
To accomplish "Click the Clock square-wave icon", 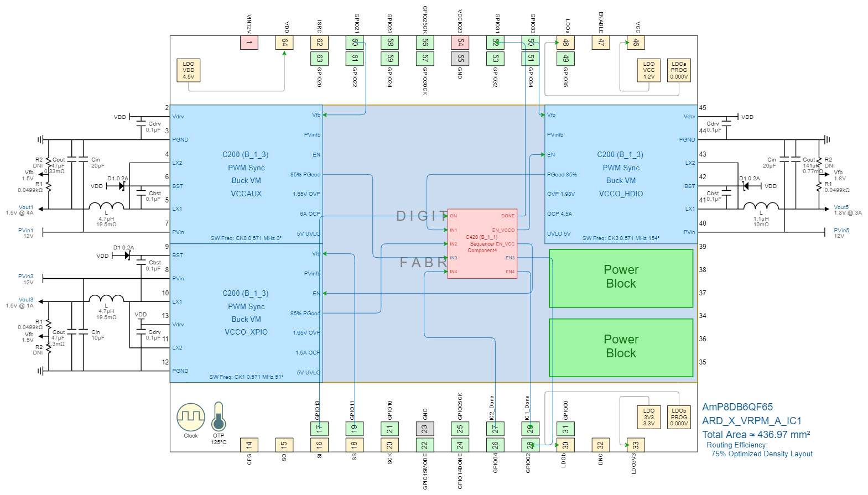I will point(191,417).
